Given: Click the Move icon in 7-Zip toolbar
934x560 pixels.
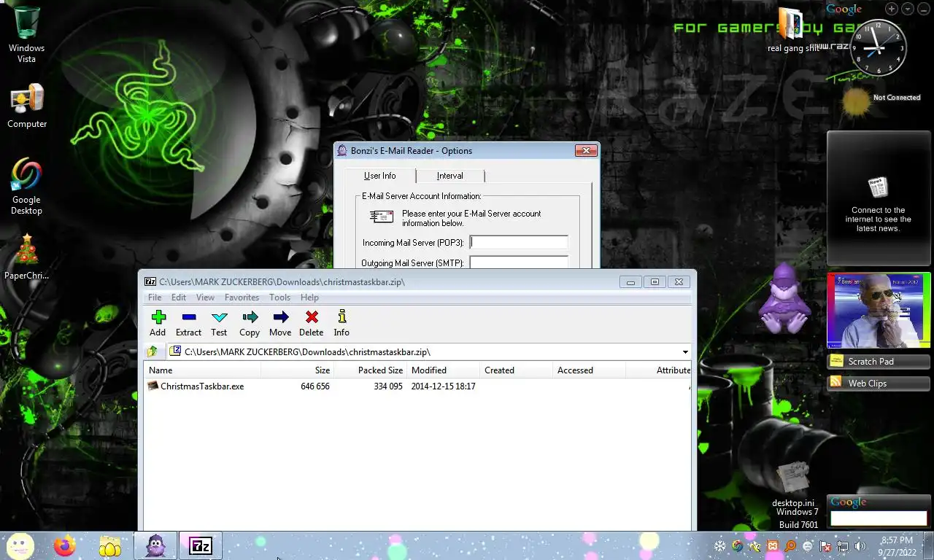Looking at the screenshot, I should [280, 323].
